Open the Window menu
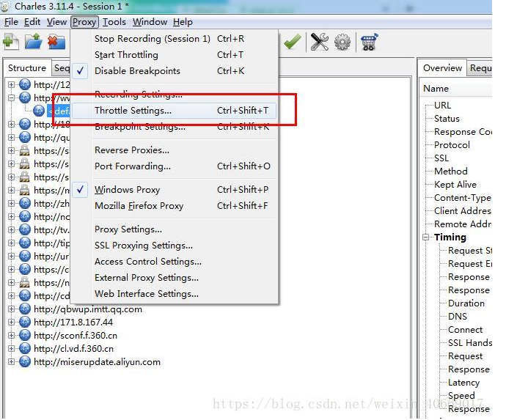 pos(150,22)
